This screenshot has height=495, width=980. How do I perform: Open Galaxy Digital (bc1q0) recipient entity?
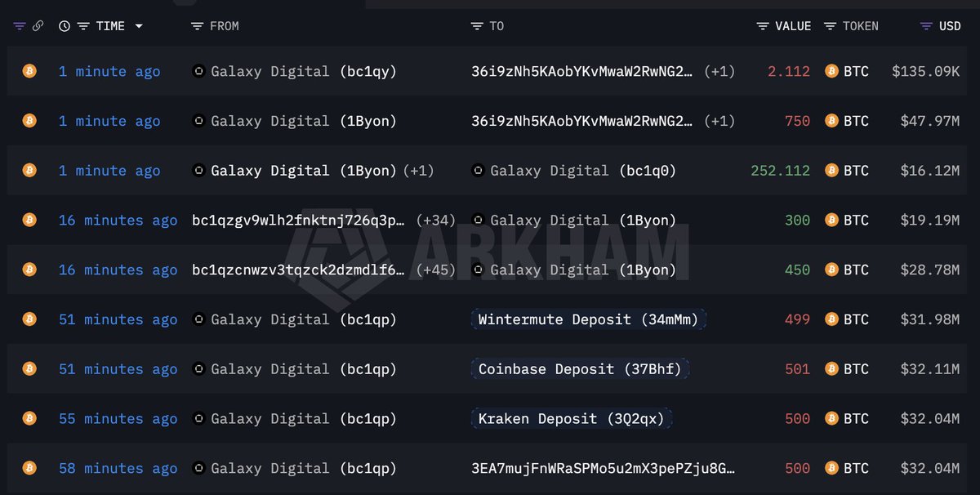(x=583, y=171)
